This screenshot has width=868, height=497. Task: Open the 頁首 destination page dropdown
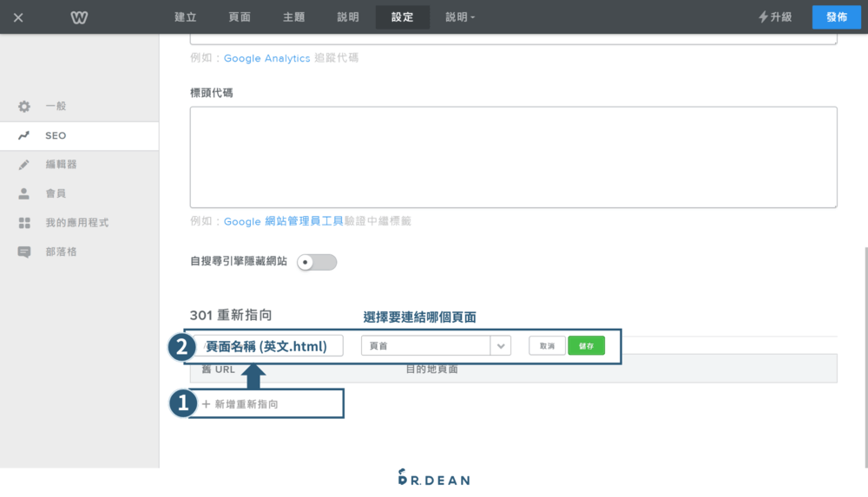[436, 346]
